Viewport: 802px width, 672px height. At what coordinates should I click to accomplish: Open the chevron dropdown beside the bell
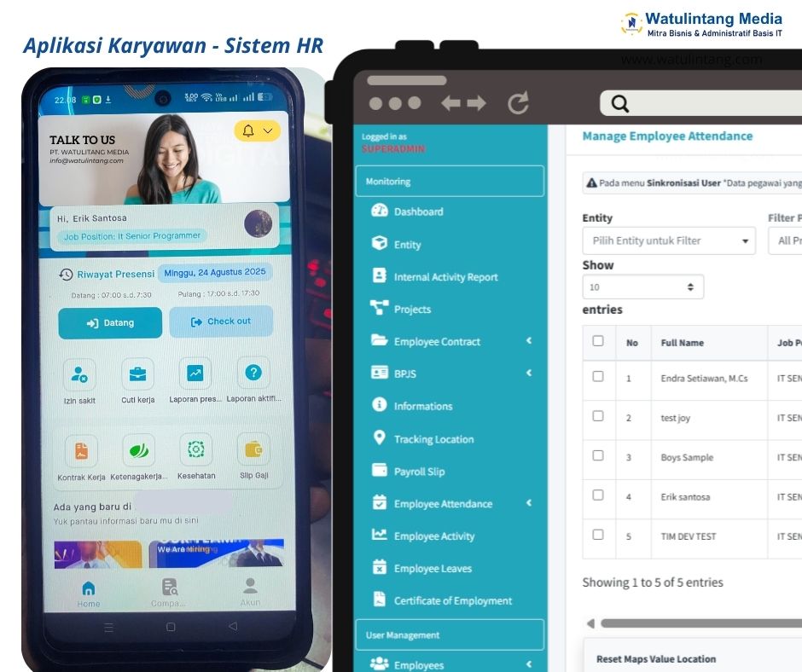pos(268,131)
